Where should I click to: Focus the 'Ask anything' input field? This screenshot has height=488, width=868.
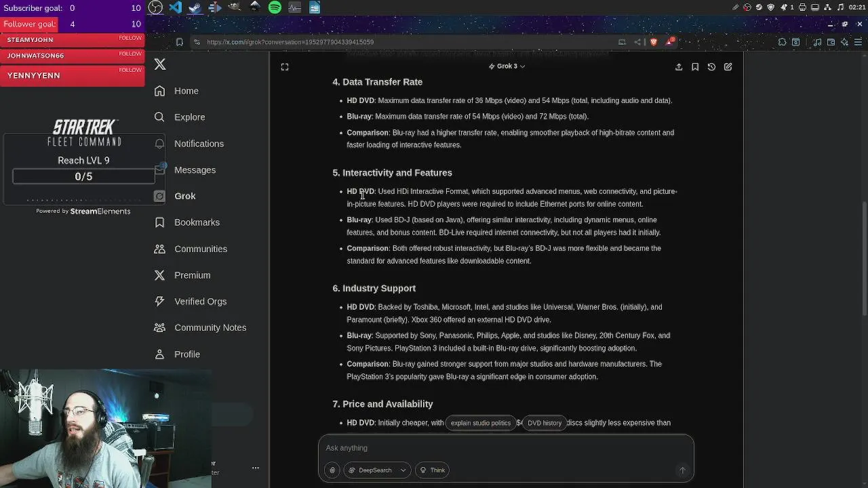[x=506, y=448]
